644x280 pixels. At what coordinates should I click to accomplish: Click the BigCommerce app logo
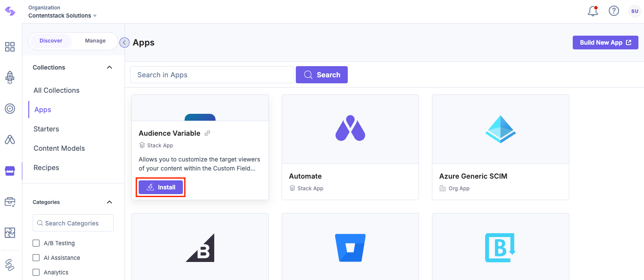click(x=200, y=248)
